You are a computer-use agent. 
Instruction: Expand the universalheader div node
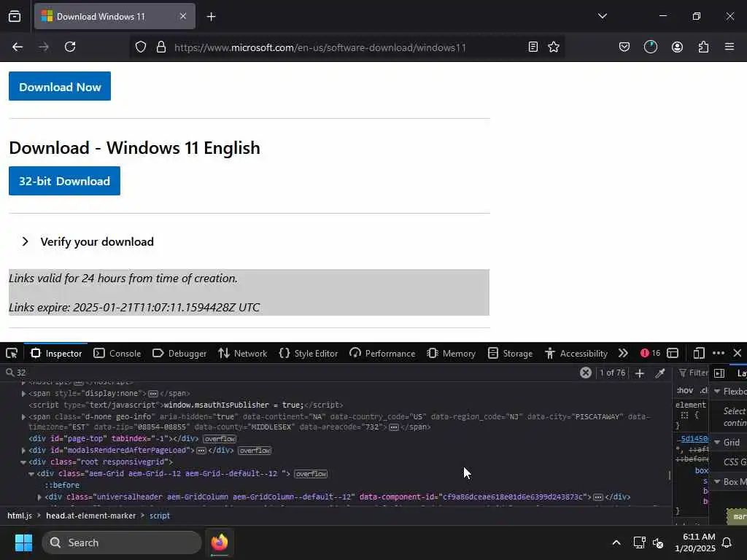point(39,497)
